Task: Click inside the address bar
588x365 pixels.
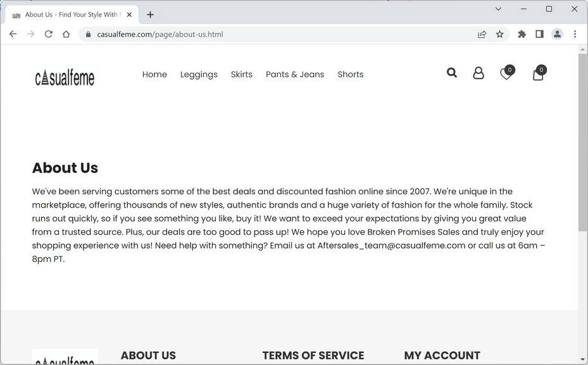Action: 190,34
